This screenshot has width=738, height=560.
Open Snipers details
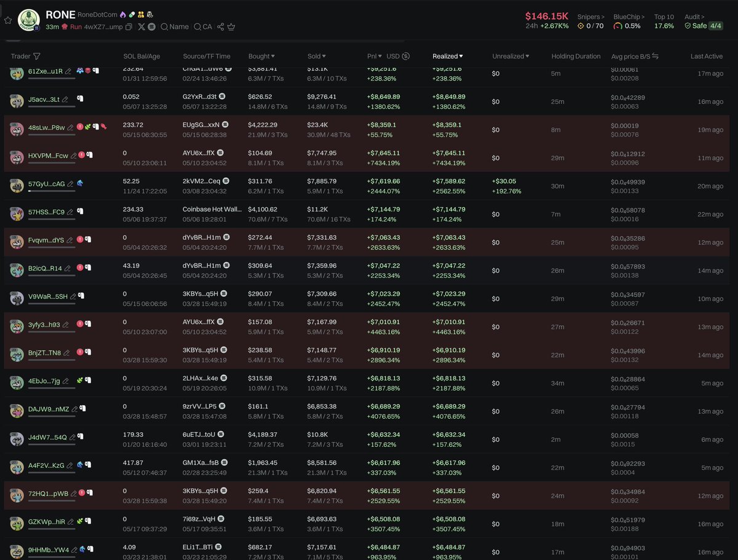(x=590, y=17)
